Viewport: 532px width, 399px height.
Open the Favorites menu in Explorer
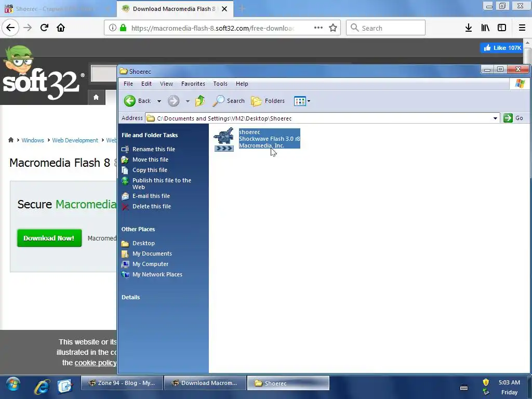(x=193, y=84)
